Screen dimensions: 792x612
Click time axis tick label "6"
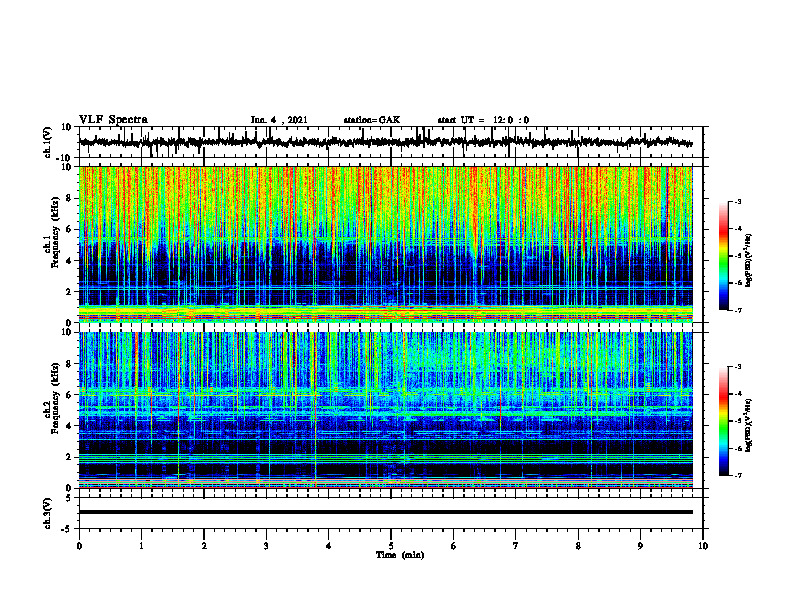453,546
